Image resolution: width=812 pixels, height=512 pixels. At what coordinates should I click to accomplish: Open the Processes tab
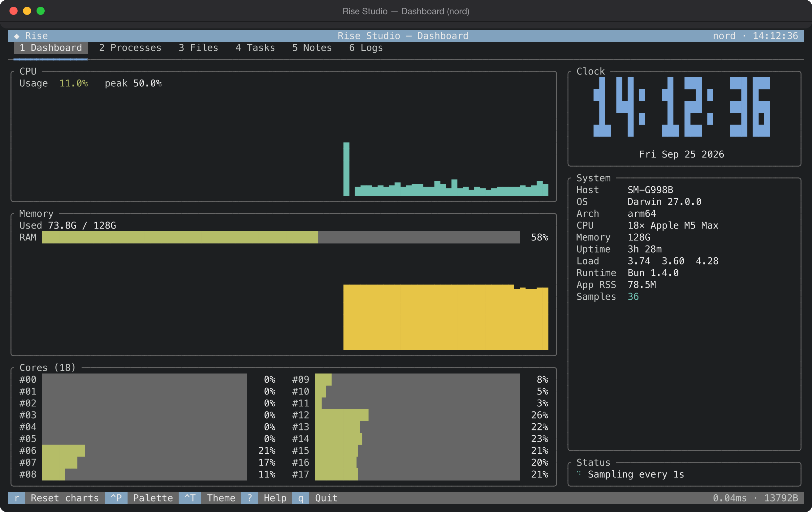point(130,48)
